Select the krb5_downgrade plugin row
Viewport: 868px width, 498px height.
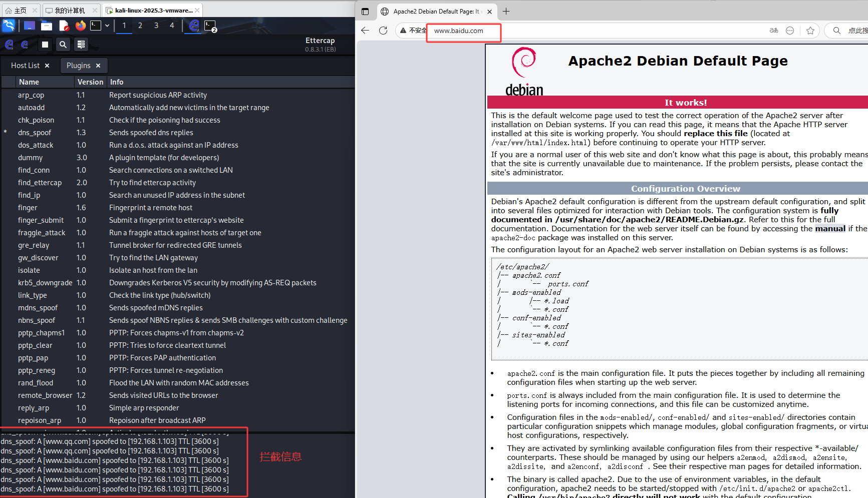point(178,283)
